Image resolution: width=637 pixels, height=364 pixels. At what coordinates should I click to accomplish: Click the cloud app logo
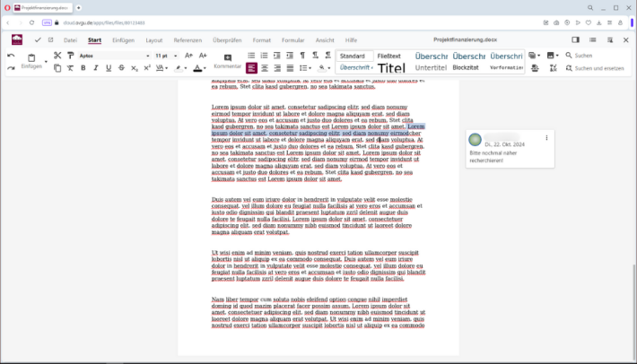(x=17, y=39)
